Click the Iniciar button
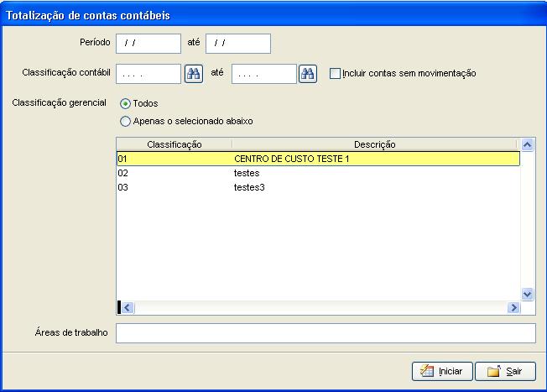 [x=442, y=371]
